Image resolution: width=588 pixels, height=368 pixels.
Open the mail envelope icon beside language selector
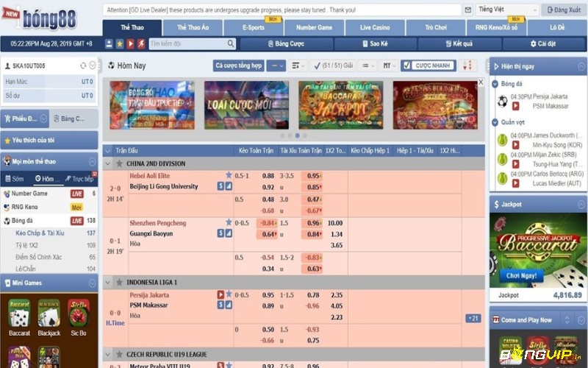[468, 10]
